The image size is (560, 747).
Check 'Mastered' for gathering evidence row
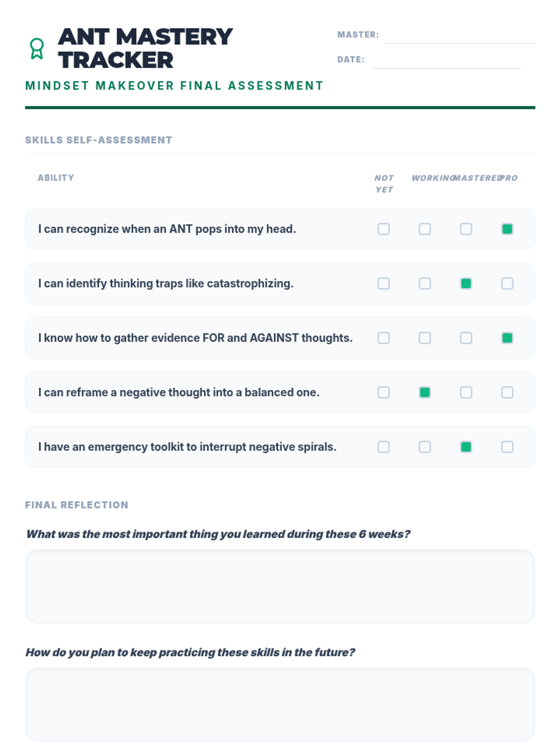[466, 338]
